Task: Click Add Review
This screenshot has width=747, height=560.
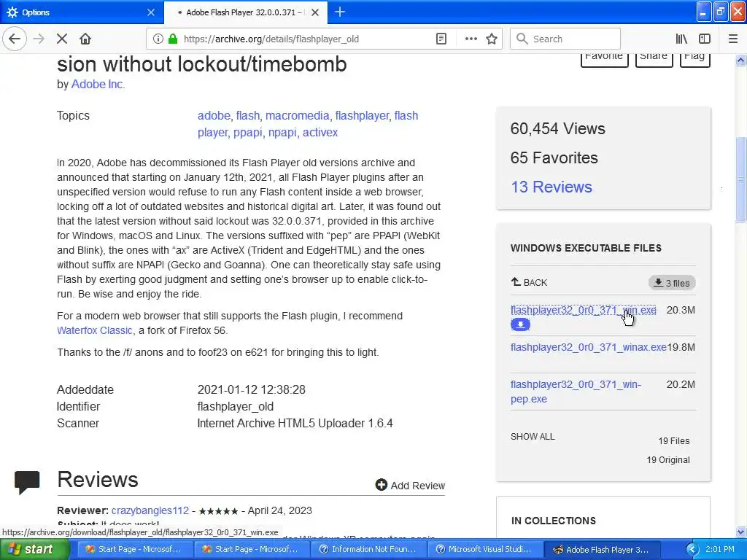Action: (410, 485)
